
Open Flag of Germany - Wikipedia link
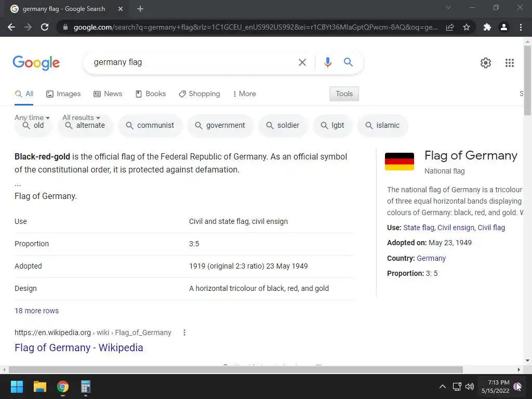click(79, 348)
